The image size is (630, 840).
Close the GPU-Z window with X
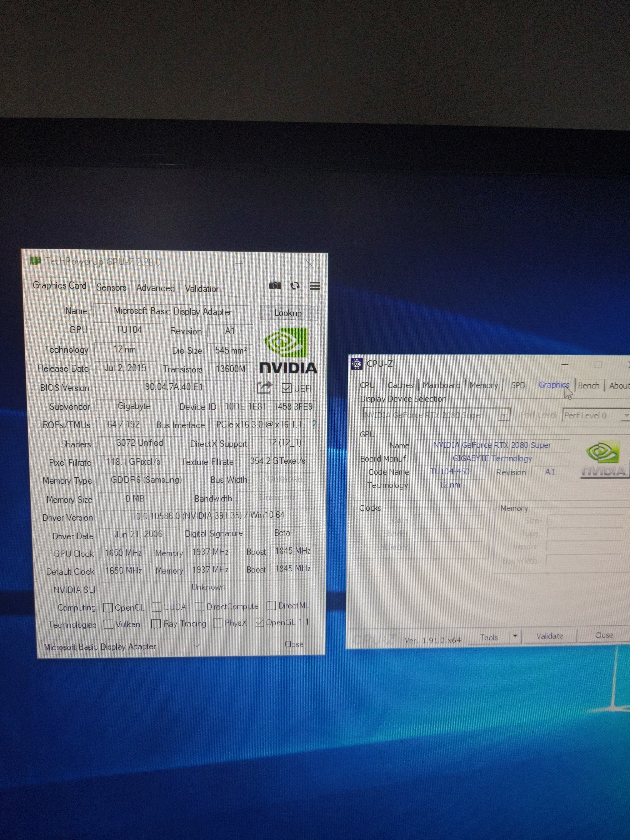(310, 264)
